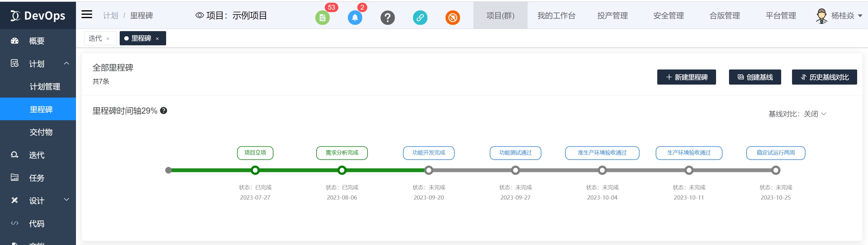
Task: Click the 创建基线 button
Action: click(x=755, y=77)
